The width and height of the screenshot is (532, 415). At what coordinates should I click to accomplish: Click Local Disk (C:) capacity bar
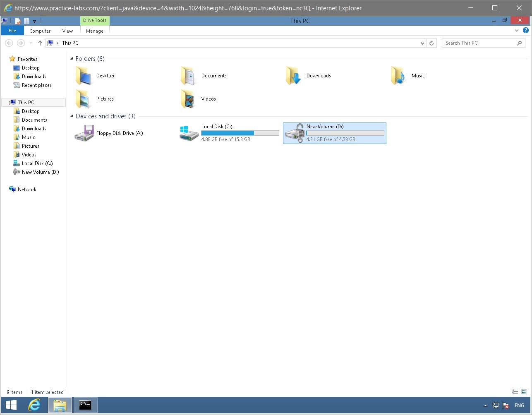(240, 133)
